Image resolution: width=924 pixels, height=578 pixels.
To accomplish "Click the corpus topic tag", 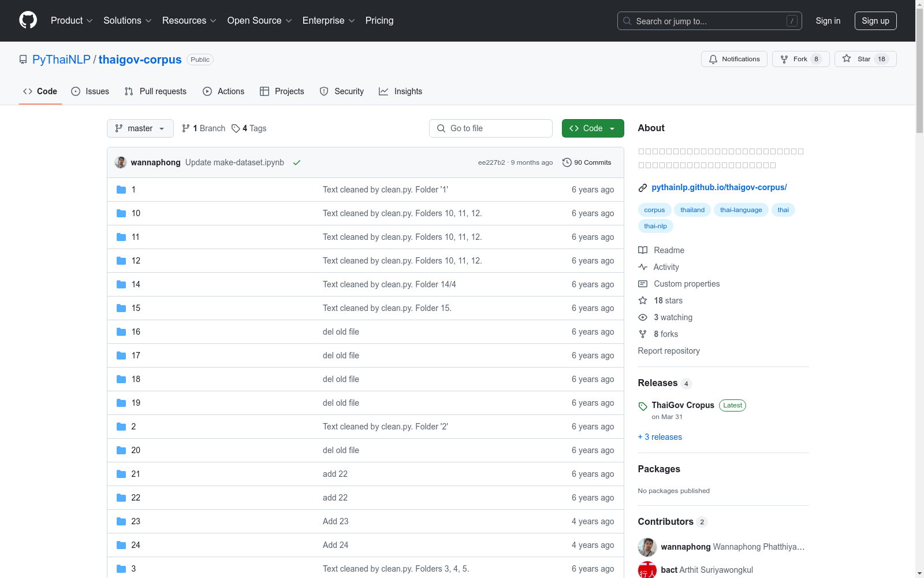I will click(x=654, y=210).
